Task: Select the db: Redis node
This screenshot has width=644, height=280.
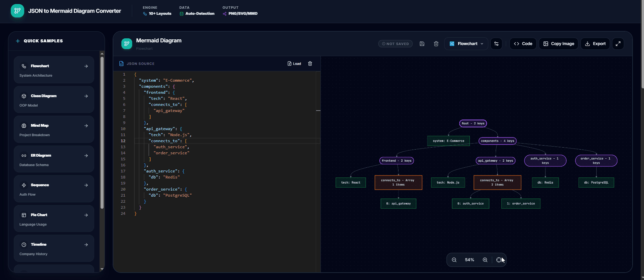Action: point(545,183)
